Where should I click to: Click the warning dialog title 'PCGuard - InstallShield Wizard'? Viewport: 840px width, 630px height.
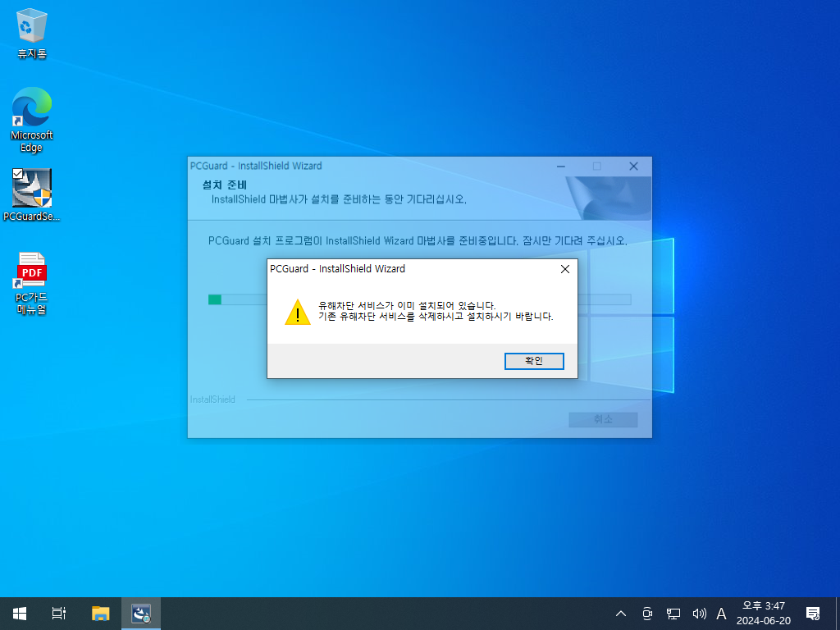coord(337,269)
